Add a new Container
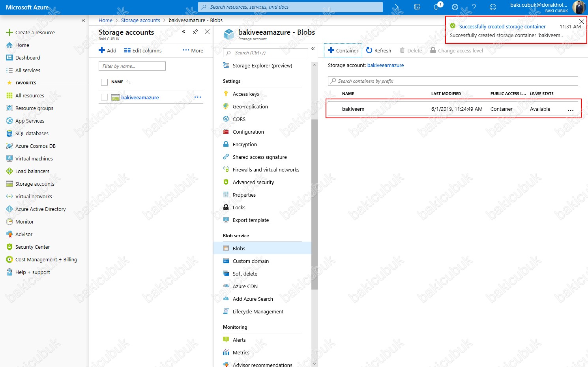 (x=343, y=50)
